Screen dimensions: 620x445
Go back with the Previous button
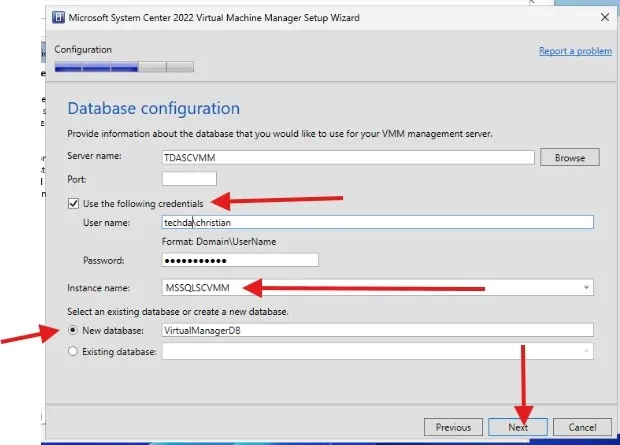[x=453, y=427]
